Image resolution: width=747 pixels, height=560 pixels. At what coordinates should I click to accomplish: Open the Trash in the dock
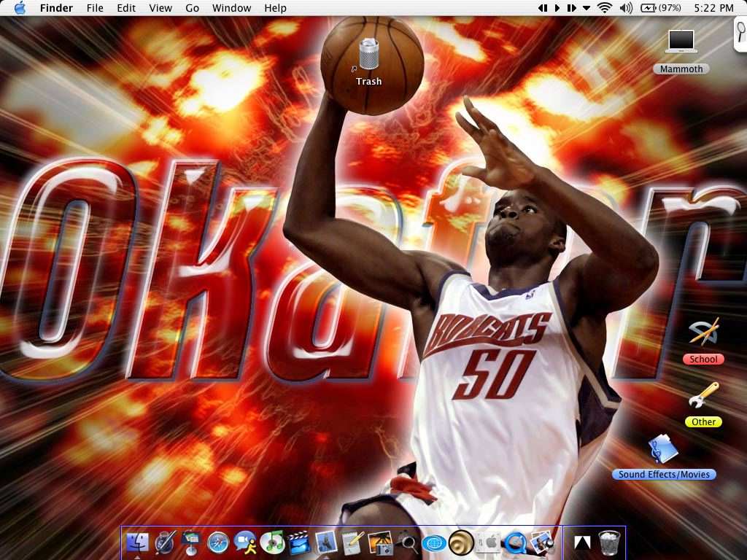click(609, 542)
